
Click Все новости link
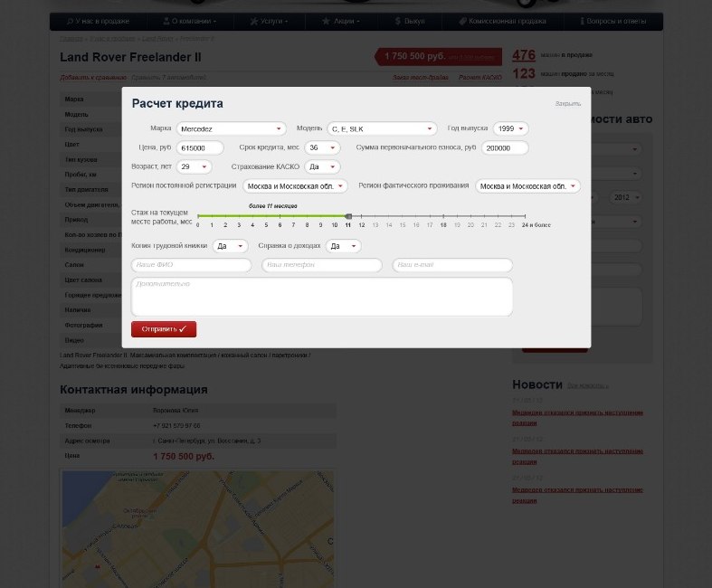coord(587,386)
